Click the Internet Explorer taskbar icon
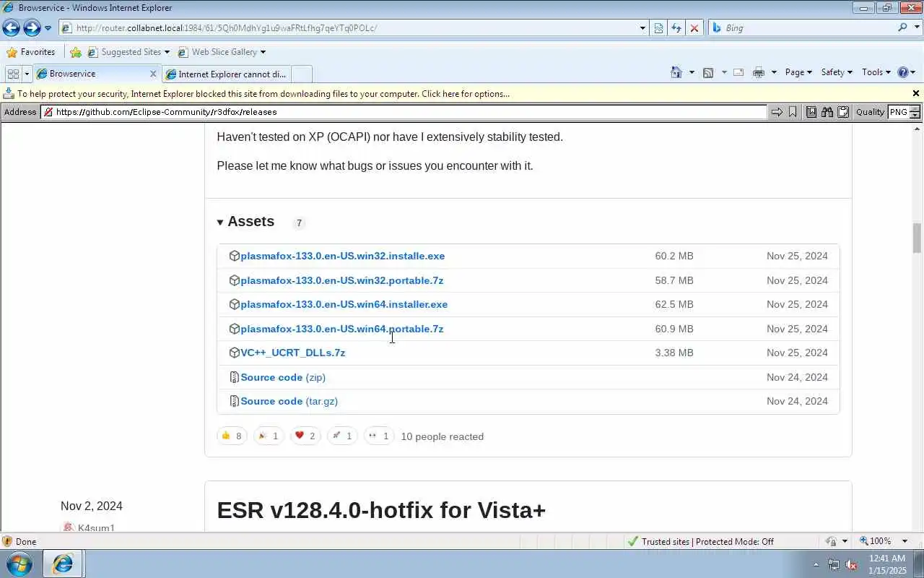 point(63,564)
